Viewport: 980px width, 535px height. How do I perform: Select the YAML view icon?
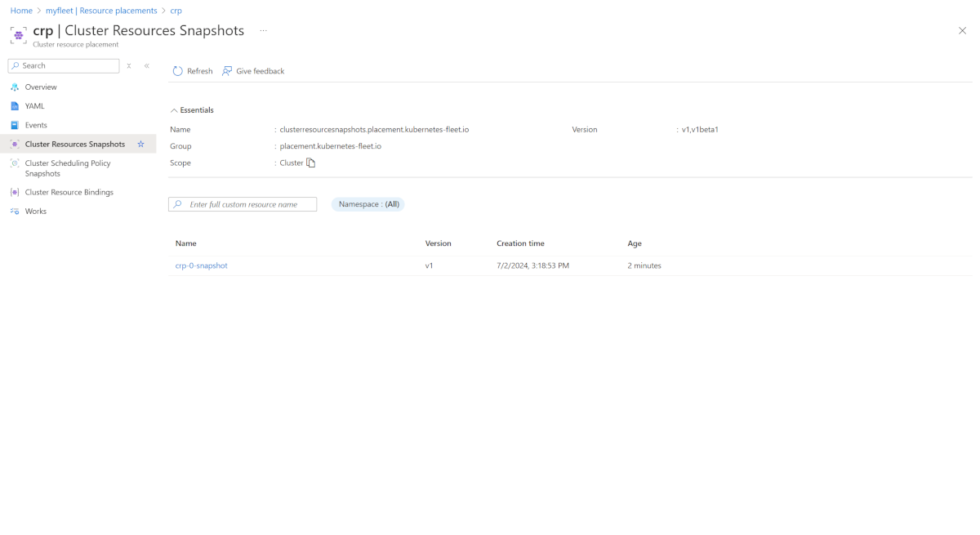click(x=34, y=105)
